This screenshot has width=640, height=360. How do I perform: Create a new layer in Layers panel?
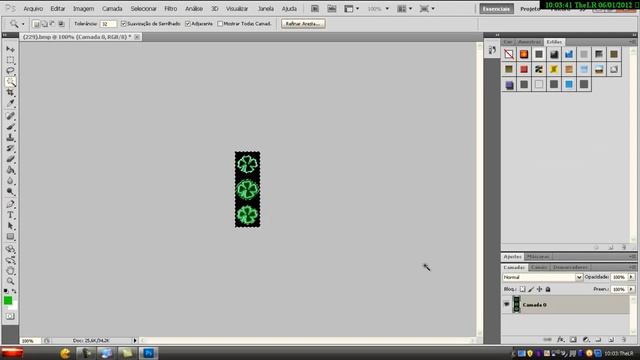click(611, 340)
